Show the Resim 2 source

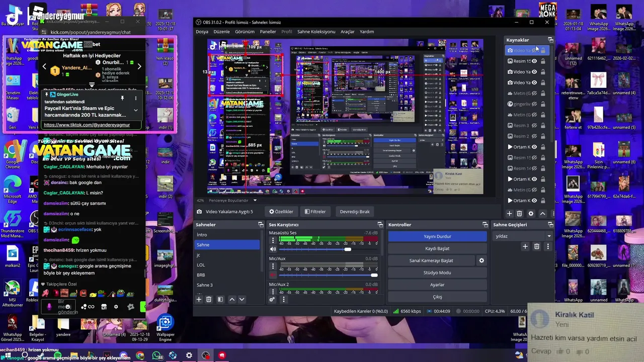[x=535, y=136]
